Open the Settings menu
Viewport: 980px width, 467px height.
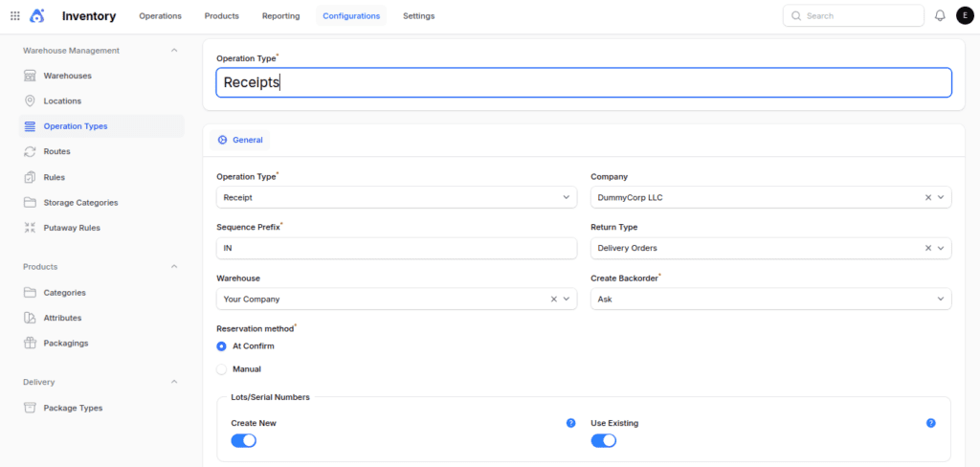click(419, 15)
